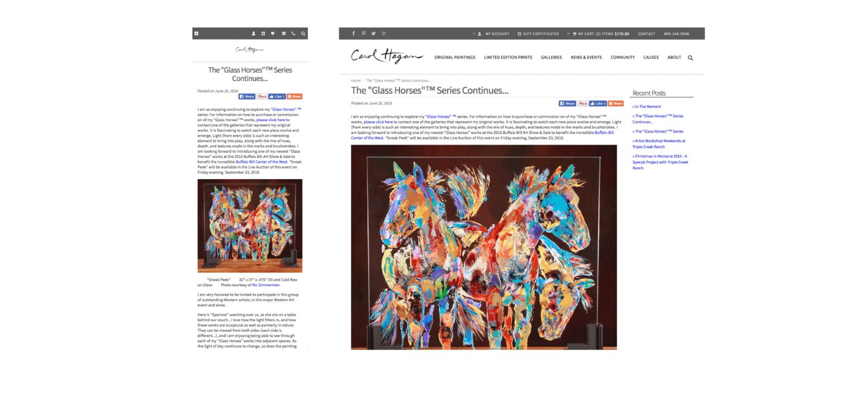Click Carol Hagan signature logo in mobile view
868x409 pixels.
pyautogui.click(x=250, y=49)
